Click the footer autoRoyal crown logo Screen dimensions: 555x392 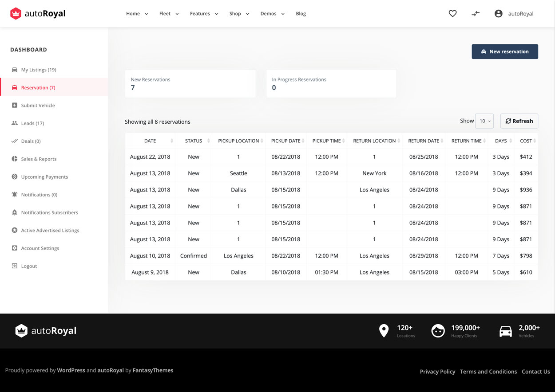21,331
